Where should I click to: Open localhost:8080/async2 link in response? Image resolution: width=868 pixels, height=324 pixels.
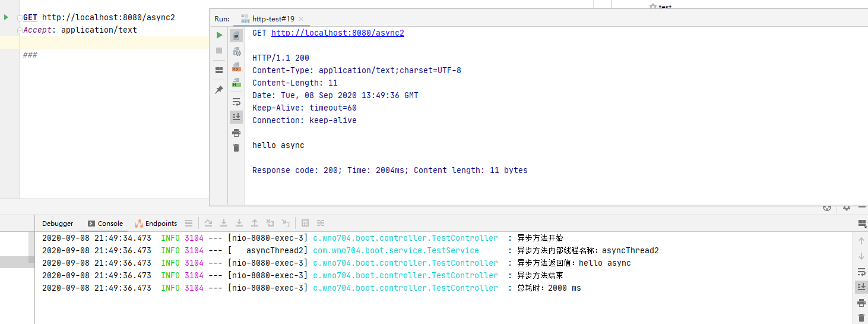pyautogui.click(x=337, y=33)
